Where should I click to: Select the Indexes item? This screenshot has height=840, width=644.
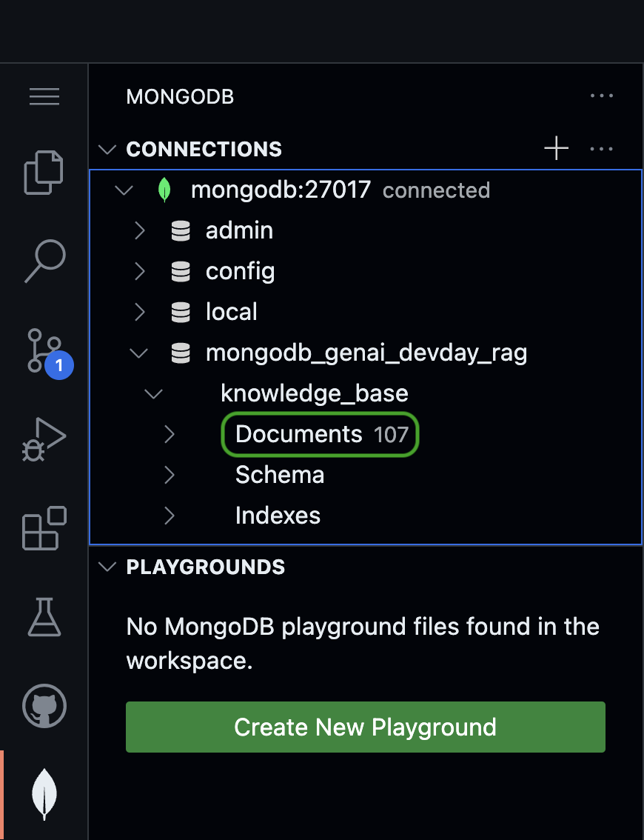366,516
